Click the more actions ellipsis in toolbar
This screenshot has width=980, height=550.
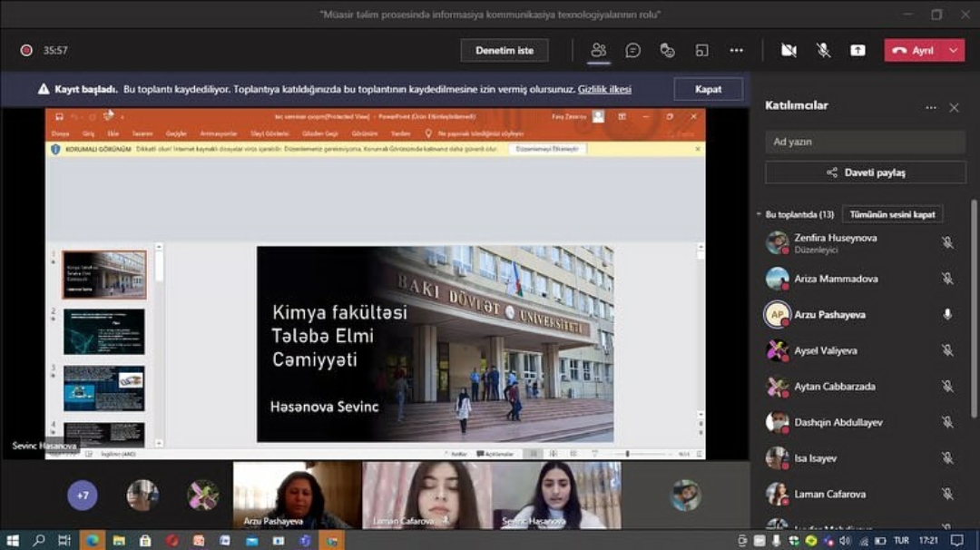(736, 51)
